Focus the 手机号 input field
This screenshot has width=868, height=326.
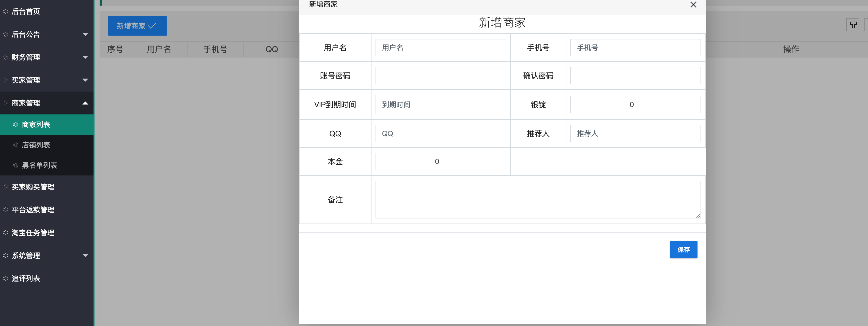tap(635, 48)
